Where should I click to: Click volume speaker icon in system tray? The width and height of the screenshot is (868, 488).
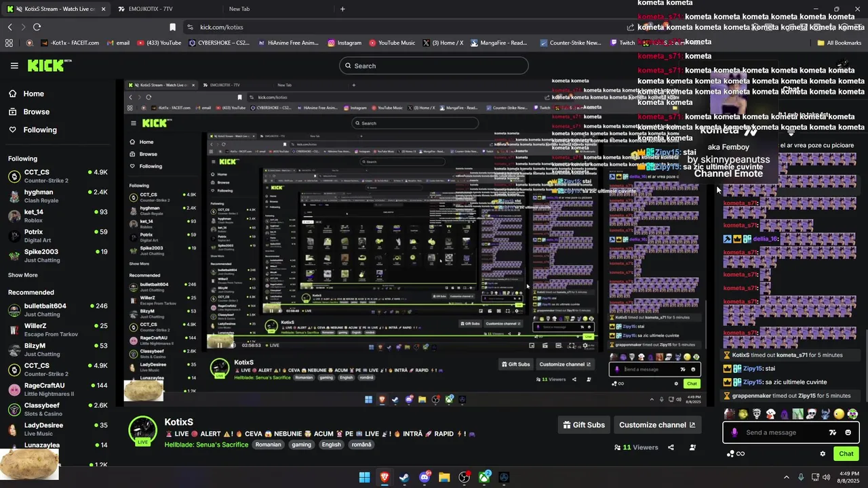pos(826,477)
